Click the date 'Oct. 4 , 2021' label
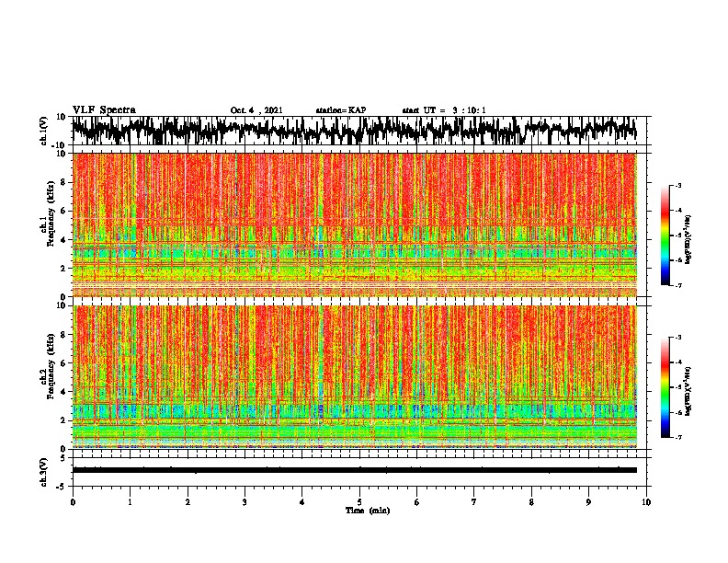Image resolution: width=728 pixels, height=563 pixels. click(256, 110)
